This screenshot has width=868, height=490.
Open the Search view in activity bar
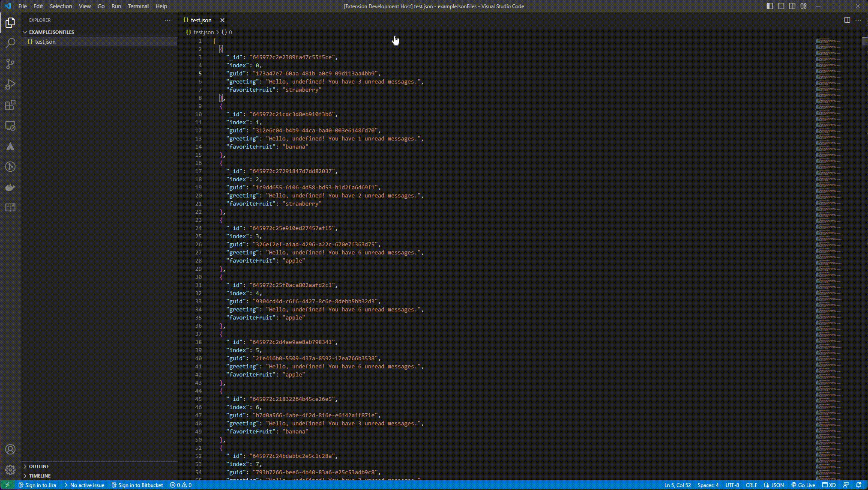tap(10, 43)
